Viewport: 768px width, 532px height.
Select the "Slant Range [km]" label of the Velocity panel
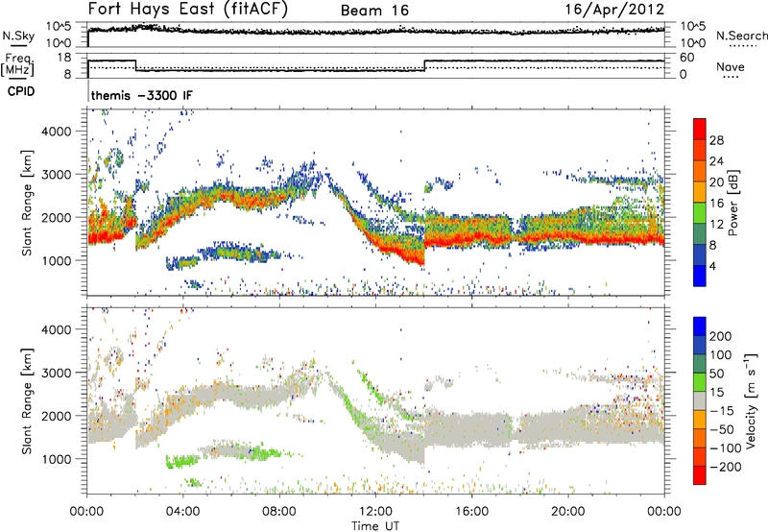tap(28, 401)
